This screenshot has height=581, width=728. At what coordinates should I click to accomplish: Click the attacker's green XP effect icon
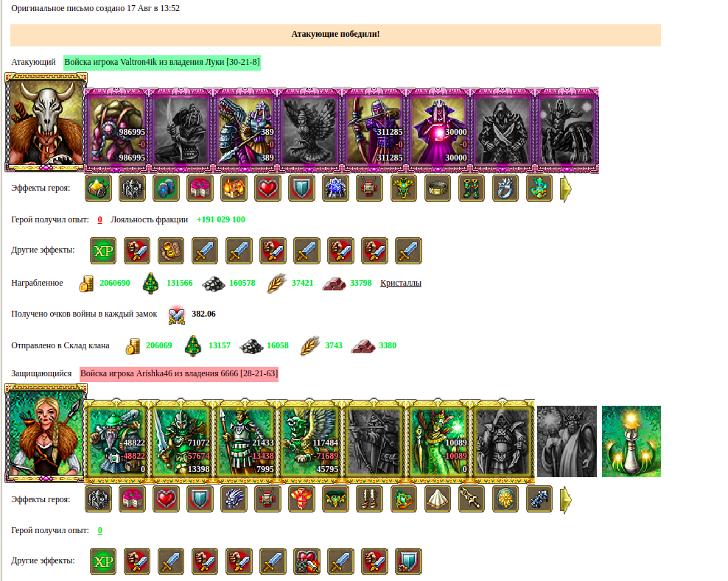pos(103,250)
